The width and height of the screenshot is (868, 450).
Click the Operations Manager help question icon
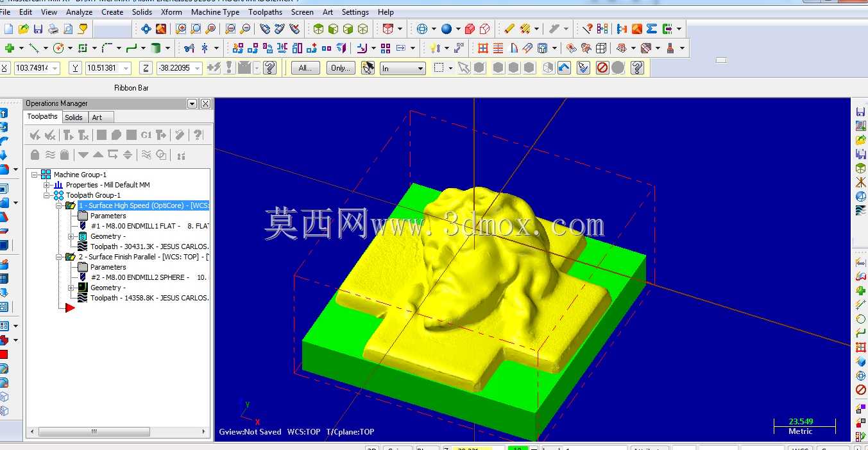[198, 135]
